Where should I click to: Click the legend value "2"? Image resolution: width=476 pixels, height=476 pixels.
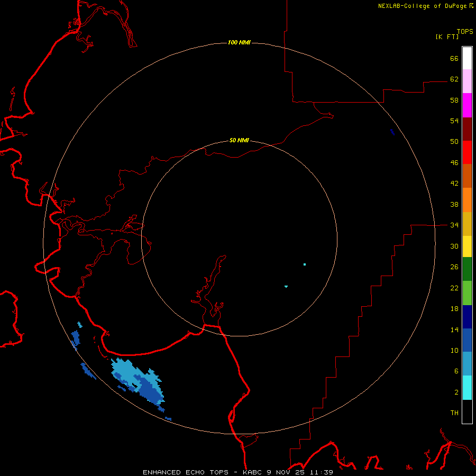click(x=456, y=392)
